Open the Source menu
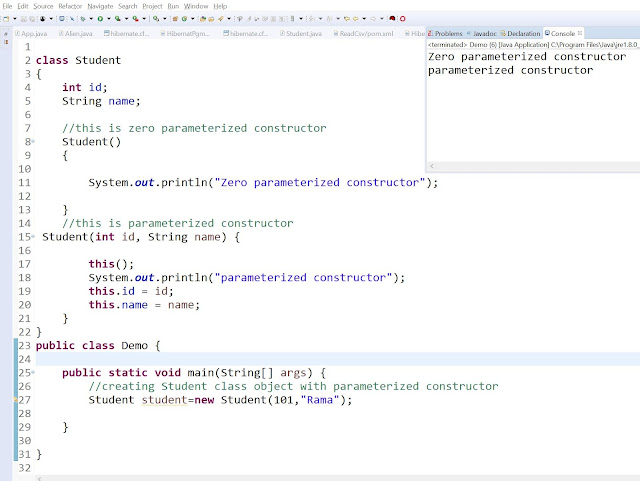The image size is (640, 481). pyautogui.click(x=43, y=6)
